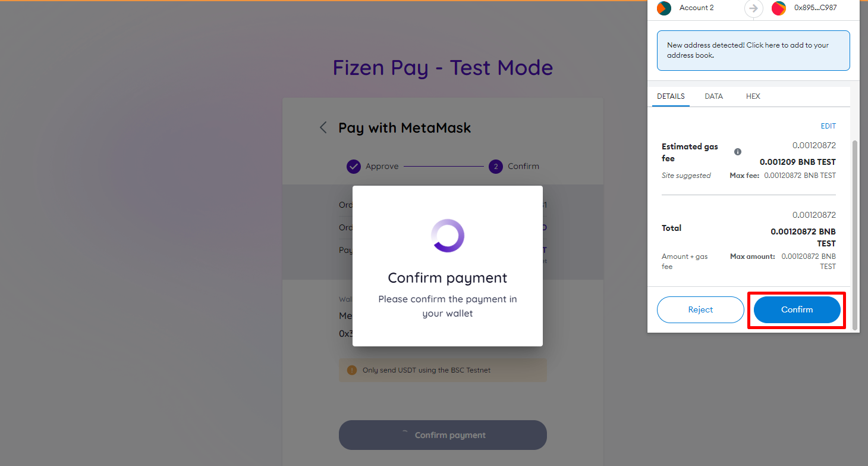Add new address to address book
868x466 pixels.
click(753, 50)
